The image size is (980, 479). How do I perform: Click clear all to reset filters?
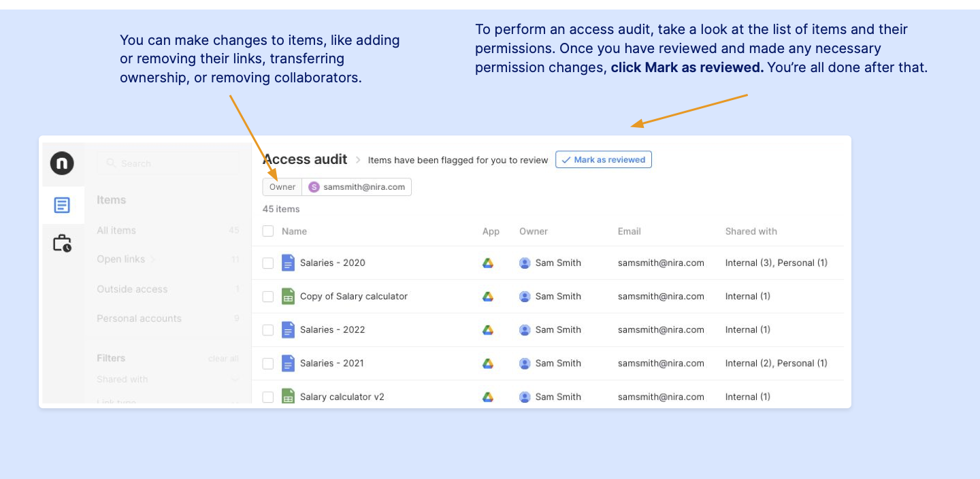[223, 358]
